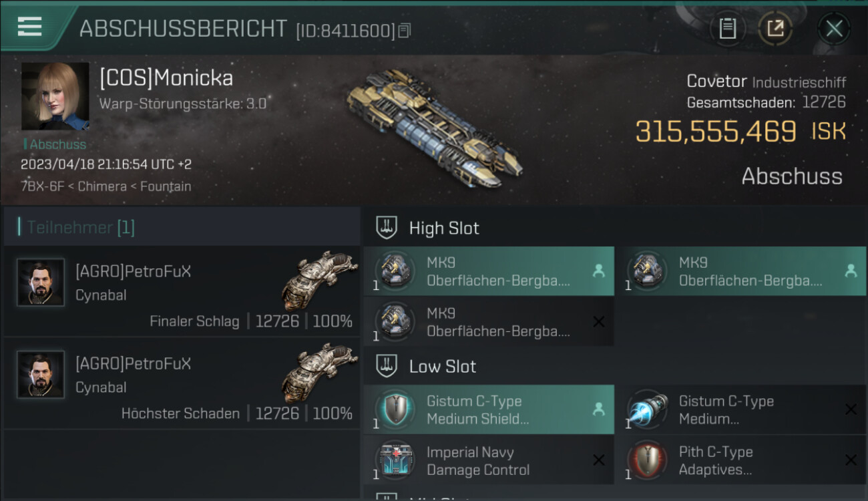Open the Imperial Navy Damage Control item
Viewport: 868px width, 501px height.
coord(489,460)
